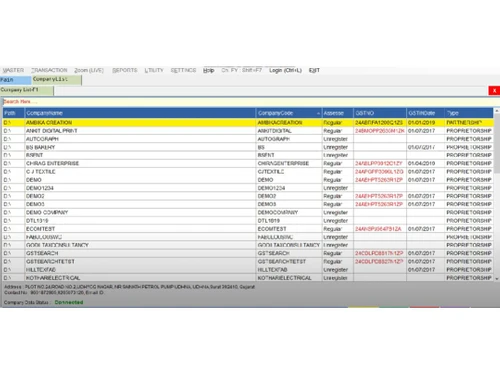This screenshot has width=500, height=375.
Task: Switch to the CompanyList tab
Action: click(x=57, y=80)
